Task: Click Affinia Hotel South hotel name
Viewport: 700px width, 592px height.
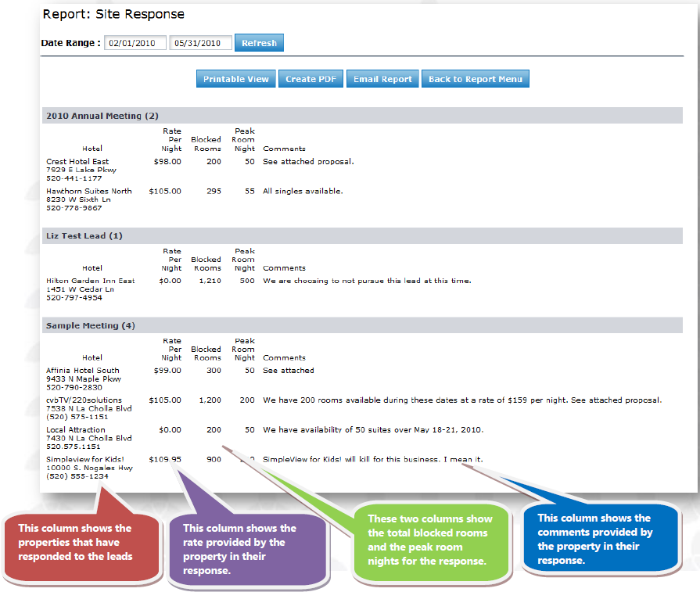Action: pyautogui.click(x=83, y=371)
